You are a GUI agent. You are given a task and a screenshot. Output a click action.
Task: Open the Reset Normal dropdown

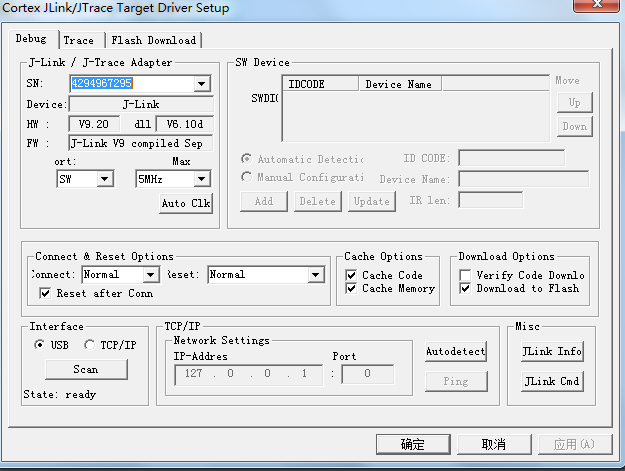click(x=316, y=275)
